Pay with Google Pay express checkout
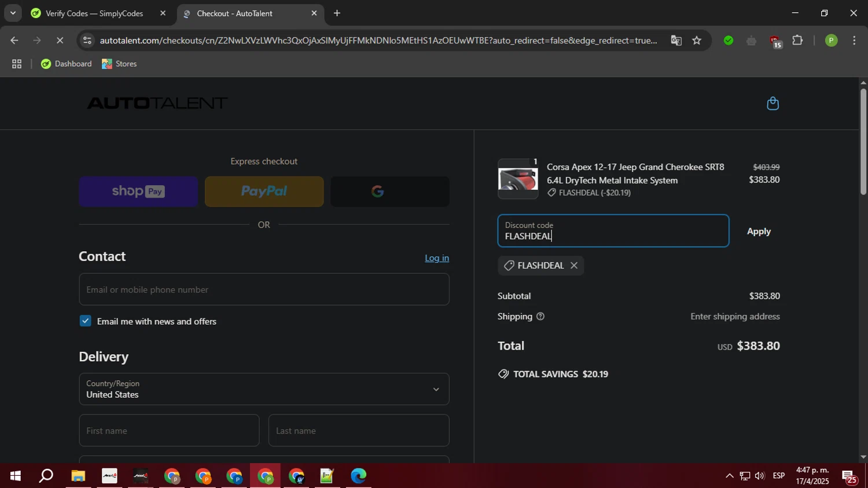The image size is (868, 488). 389,192
